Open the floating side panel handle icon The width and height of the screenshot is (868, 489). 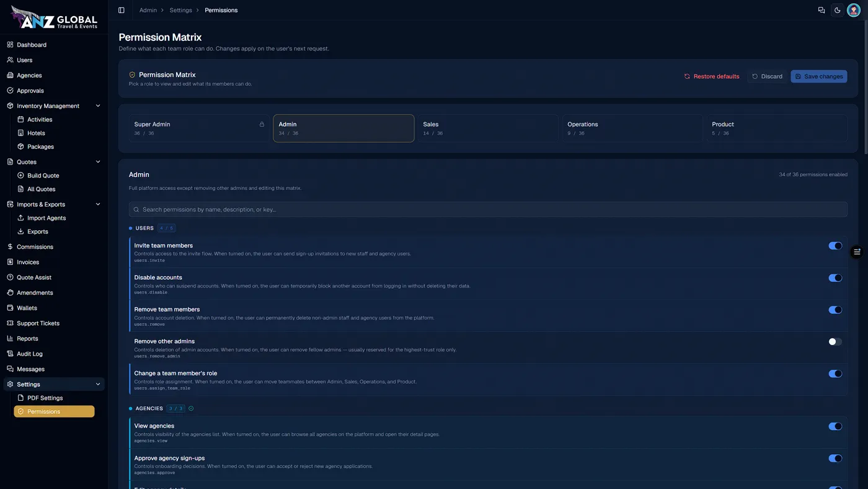pyautogui.click(x=857, y=251)
